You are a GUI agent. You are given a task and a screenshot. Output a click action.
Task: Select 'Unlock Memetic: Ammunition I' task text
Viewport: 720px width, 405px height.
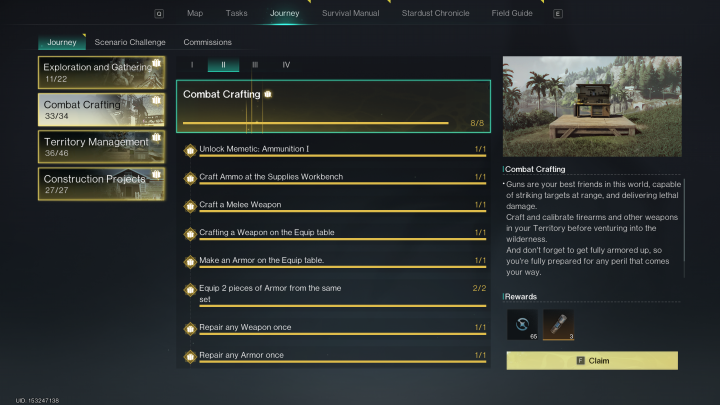[254, 149]
